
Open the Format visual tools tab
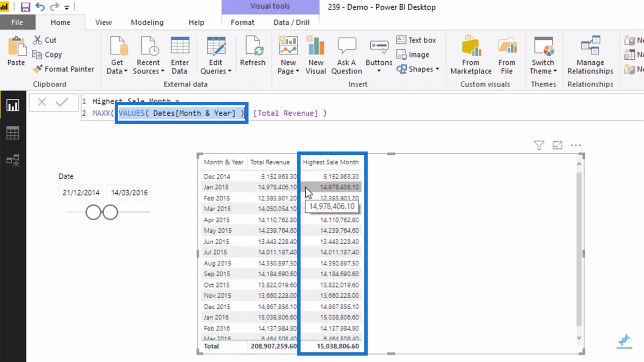tap(242, 22)
